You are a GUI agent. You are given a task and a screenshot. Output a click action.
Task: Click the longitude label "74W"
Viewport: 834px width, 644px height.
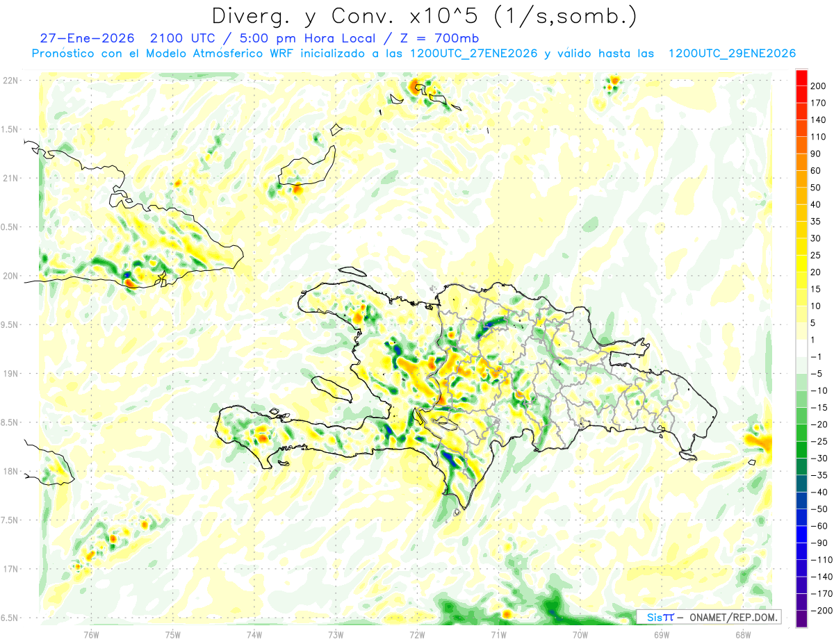[254, 634]
